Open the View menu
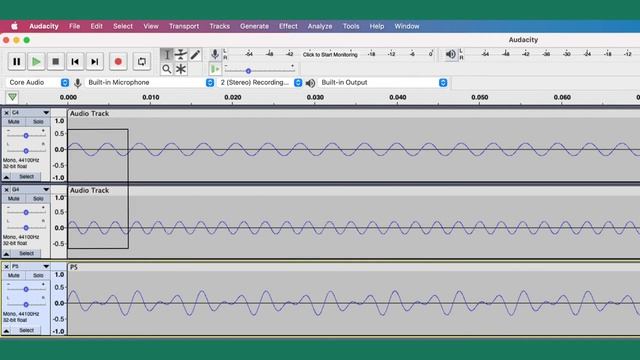The width and height of the screenshot is (640, 360). (x=151, y=26)
